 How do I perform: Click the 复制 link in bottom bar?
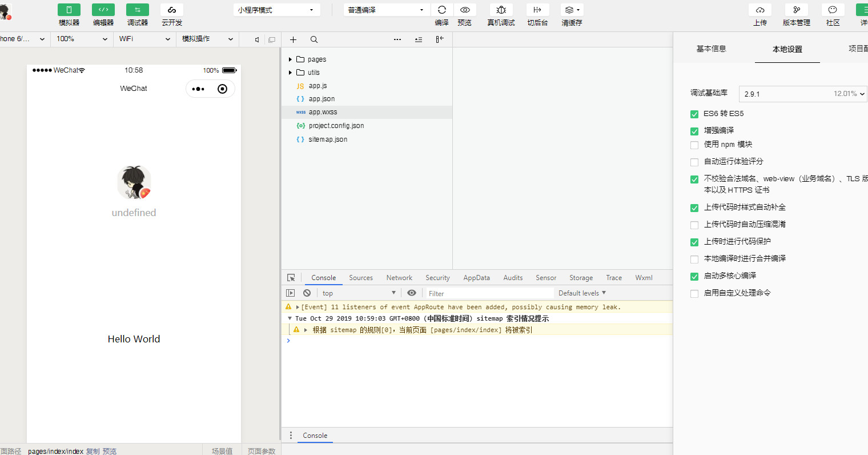click(93, 451)
